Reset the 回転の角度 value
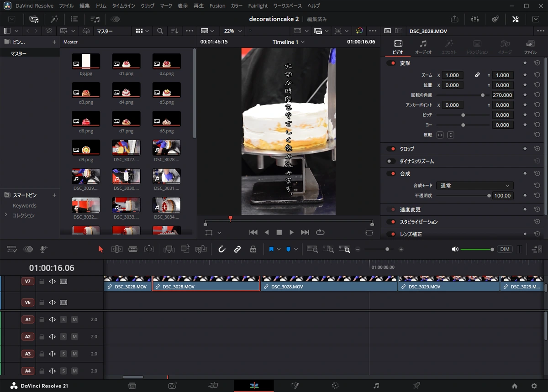Viewport: 548px width, 392px height. click(x=537, y=95)
